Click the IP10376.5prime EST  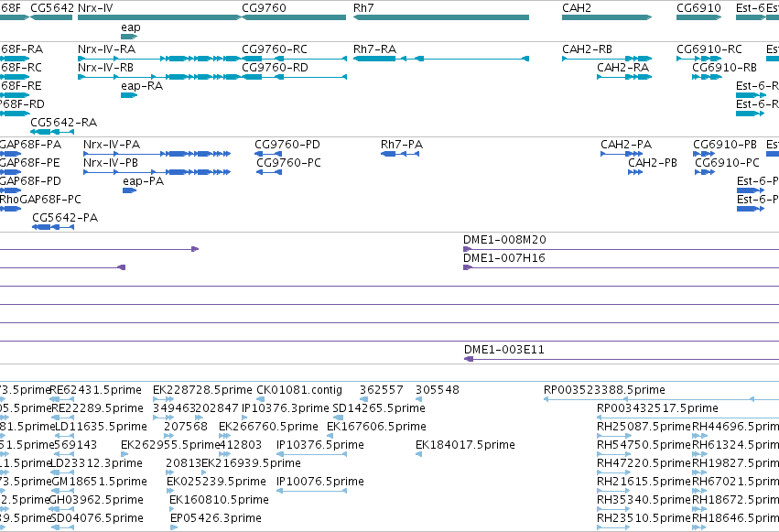click(311, 454)
